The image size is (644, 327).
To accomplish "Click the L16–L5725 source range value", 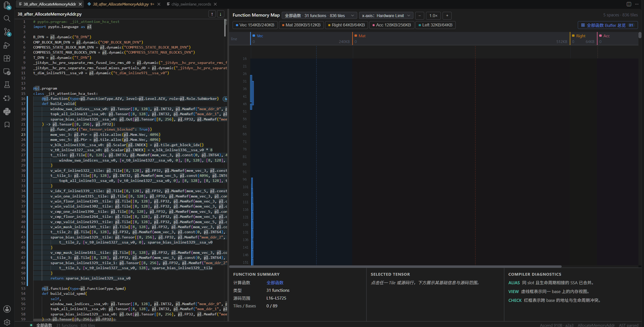I will [276, 298].
